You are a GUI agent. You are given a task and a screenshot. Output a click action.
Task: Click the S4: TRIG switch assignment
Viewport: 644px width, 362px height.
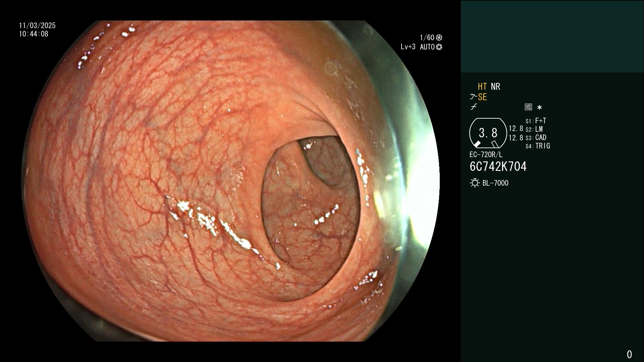(x=538, y=146)
